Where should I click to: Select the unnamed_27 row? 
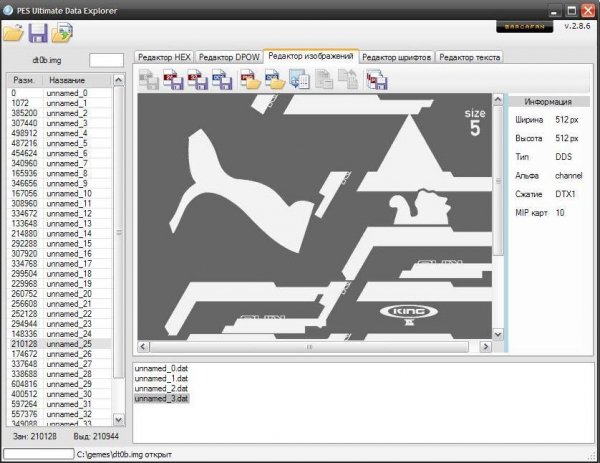[x=60, y=364]
